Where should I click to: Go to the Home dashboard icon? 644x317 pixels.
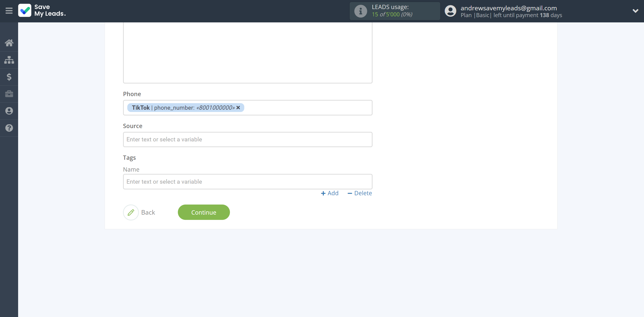coord(9,43)
